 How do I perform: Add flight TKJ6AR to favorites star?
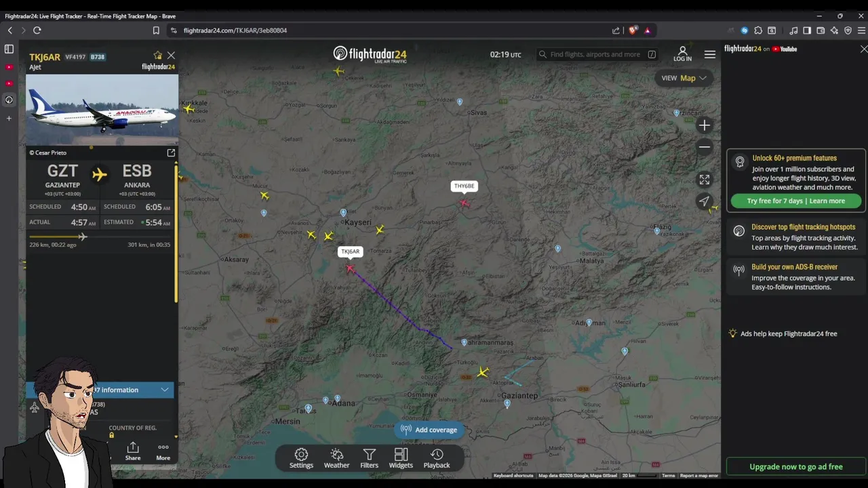158,56
